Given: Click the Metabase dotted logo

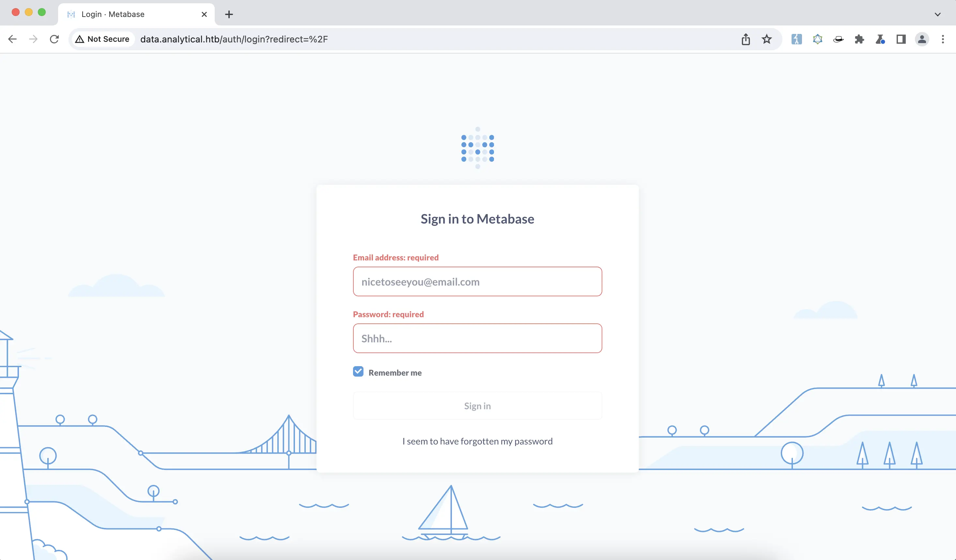Looking at the screenshot, I should pyautogui.click(x=477, y=148).
